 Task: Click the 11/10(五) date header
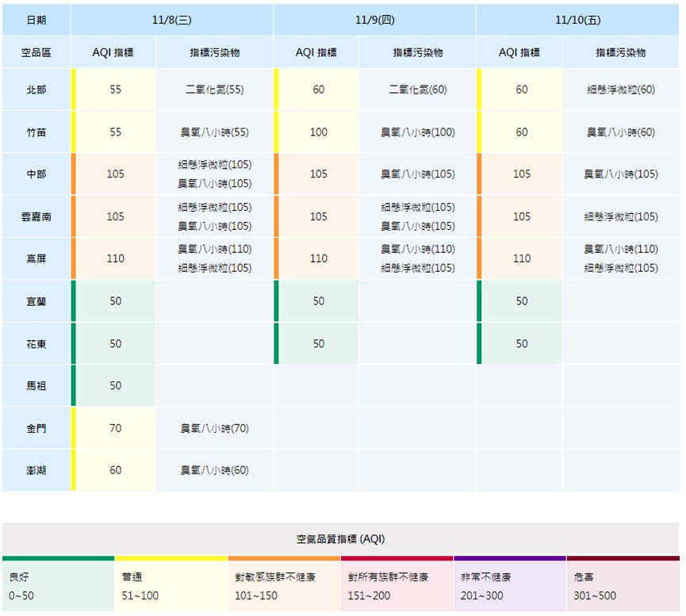tap(578, 20)
